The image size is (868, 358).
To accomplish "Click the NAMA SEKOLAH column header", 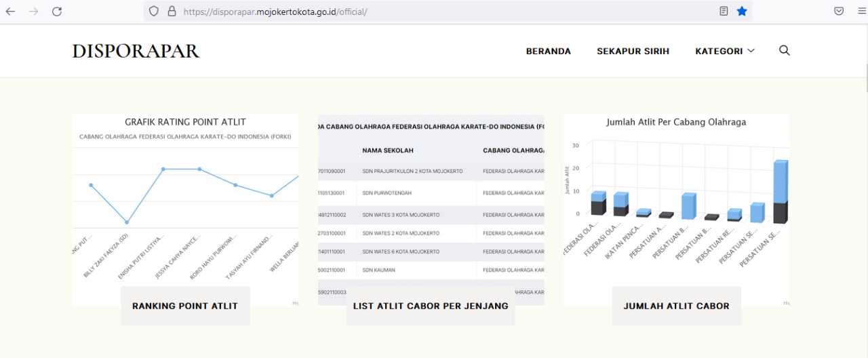I will 388,151.
